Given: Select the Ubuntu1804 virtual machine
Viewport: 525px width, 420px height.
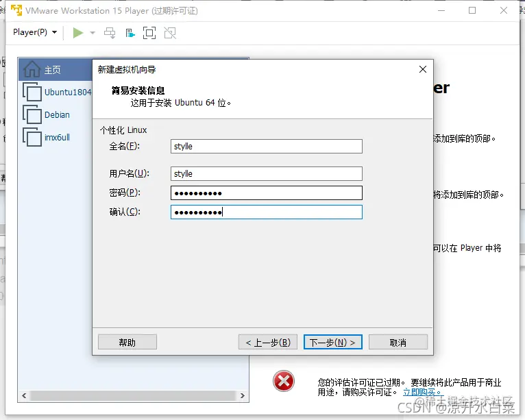Looking at the screenshot, I should pos(68,92).
